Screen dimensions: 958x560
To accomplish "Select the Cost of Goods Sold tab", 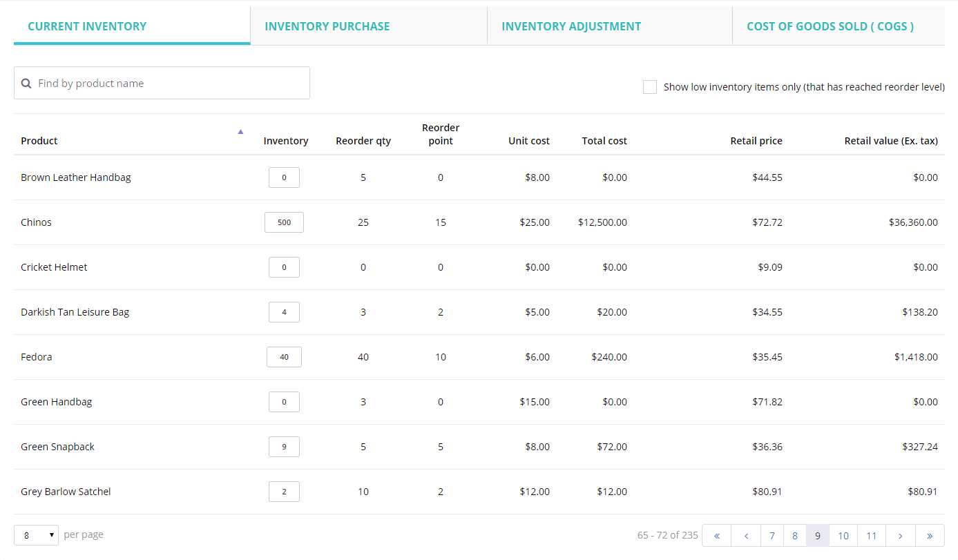I will click(x=830, y=26).
